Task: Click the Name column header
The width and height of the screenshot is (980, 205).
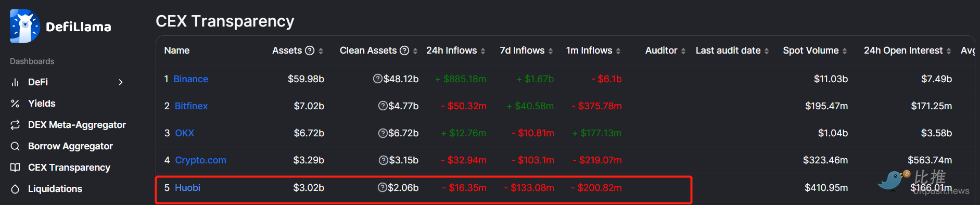Action: click(x=176, y=50)
